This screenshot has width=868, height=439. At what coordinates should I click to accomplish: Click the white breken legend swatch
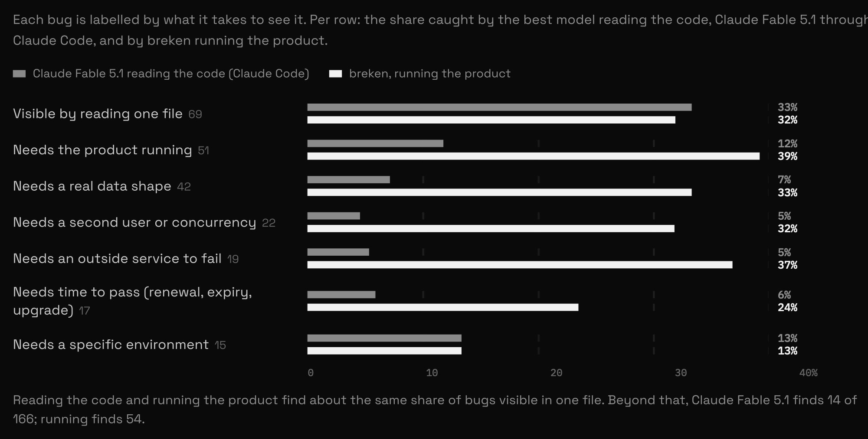(336, 74)
